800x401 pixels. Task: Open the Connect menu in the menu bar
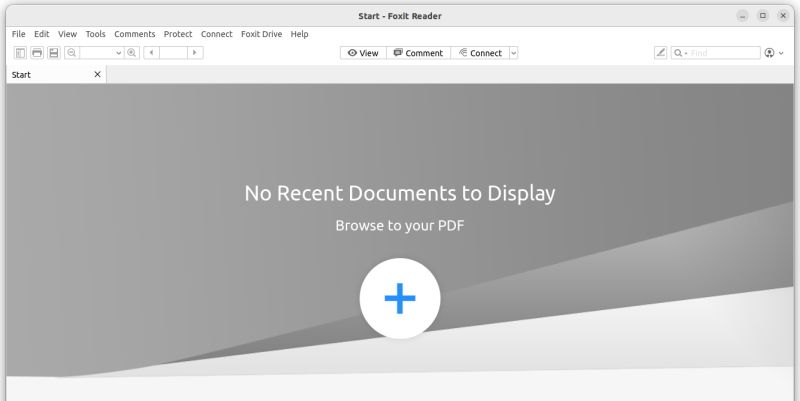[216, 34]
